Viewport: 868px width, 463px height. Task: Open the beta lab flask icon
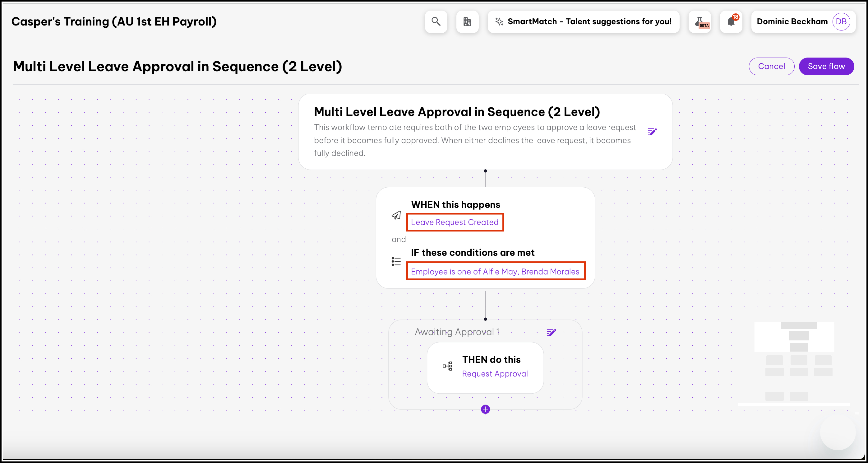click(700, 21)
